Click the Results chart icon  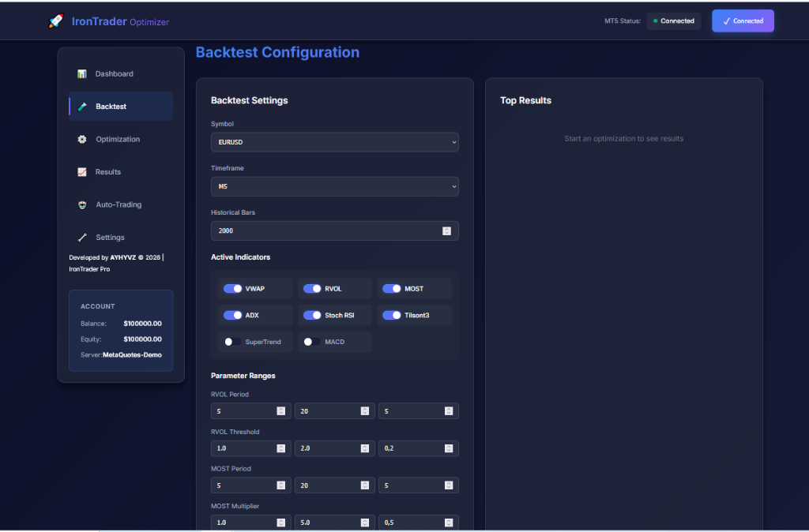pos(81,172)
